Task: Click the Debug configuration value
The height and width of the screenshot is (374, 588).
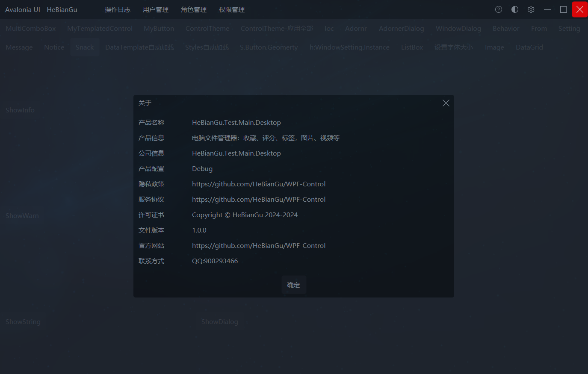Action: click(202, 169)
